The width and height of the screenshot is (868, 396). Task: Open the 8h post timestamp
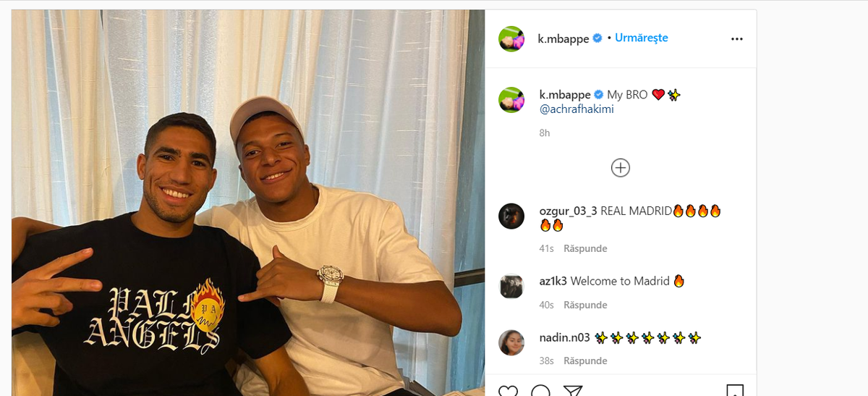tap(545, 133)
